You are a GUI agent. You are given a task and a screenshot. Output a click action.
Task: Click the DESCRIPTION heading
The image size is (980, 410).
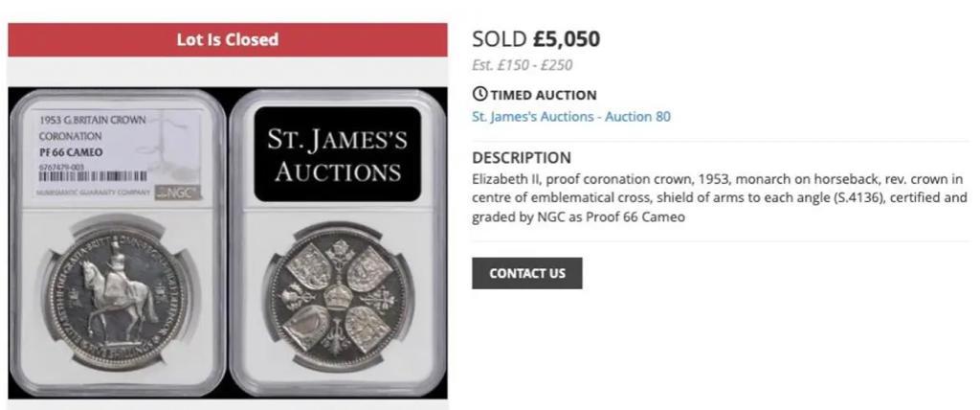click(522, 157)
